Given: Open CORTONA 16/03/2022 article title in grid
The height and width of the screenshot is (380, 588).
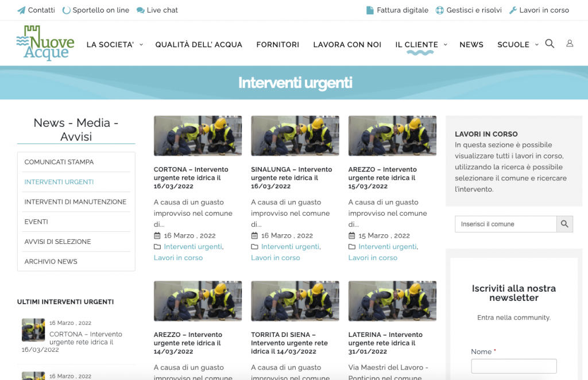Looking at the screenshot, I should click(x=191, y=177).
